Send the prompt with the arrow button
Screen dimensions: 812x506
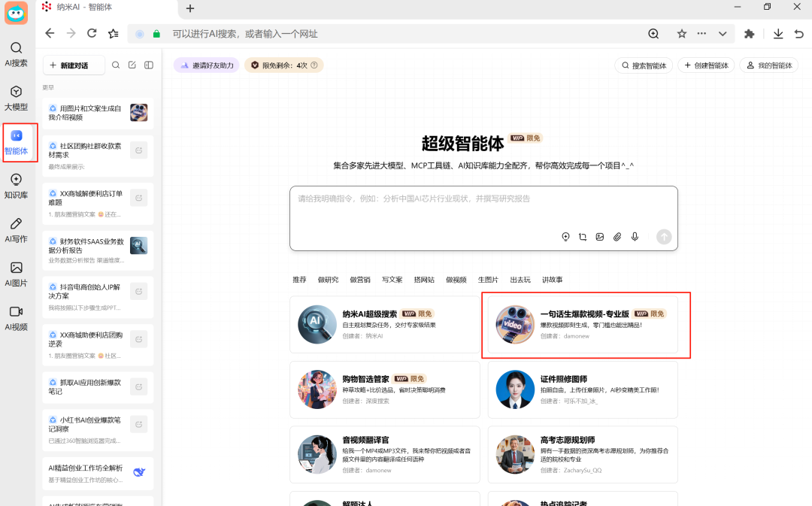[x=664, y=237]
